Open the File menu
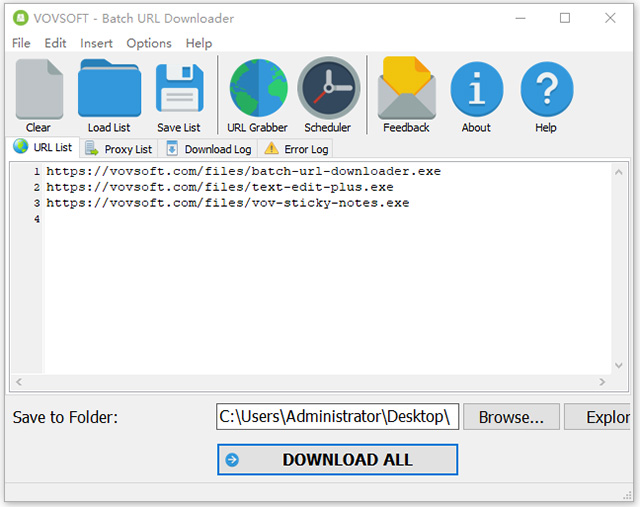Viewport: 640px width, 507px height. coord(21,43)
